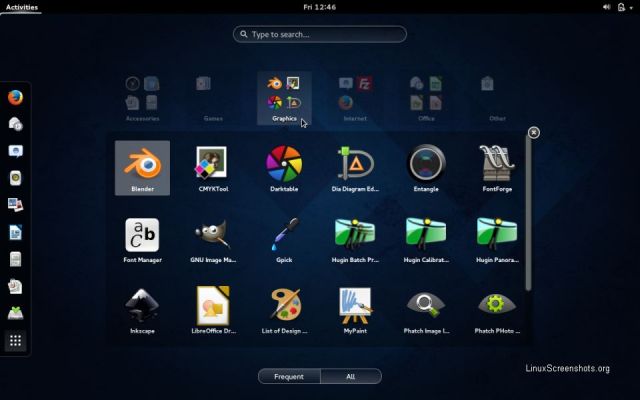The width and height of the screenshot is (640, 400).
Task: Open CMYKTool from the Graphics folder
Action: point(213,168)
